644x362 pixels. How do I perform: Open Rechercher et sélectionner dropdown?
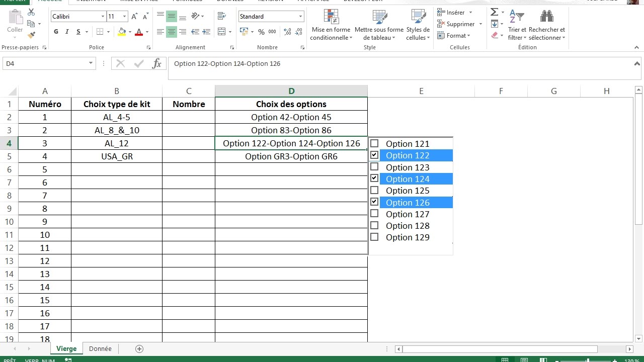[x=547, y=25]
